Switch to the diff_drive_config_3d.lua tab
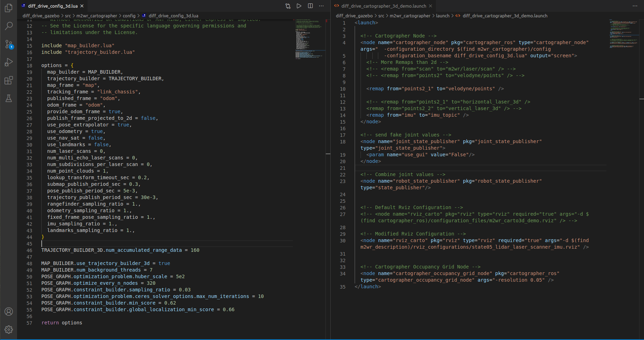 52,6
